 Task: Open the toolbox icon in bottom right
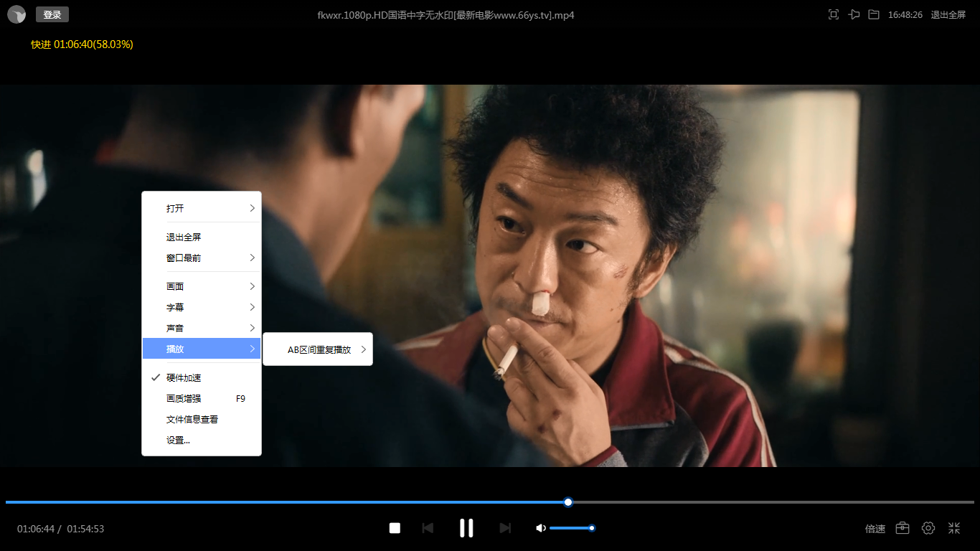(x=903, y=528)
